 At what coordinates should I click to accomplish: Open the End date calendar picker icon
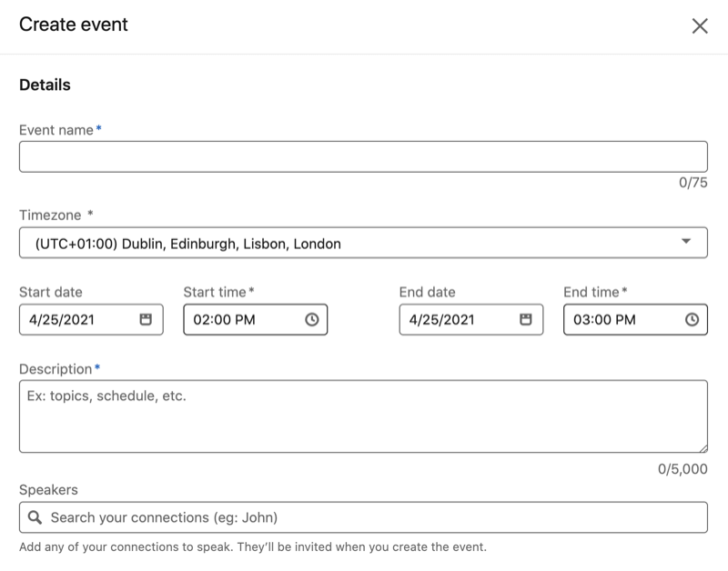tap(526, 319)
